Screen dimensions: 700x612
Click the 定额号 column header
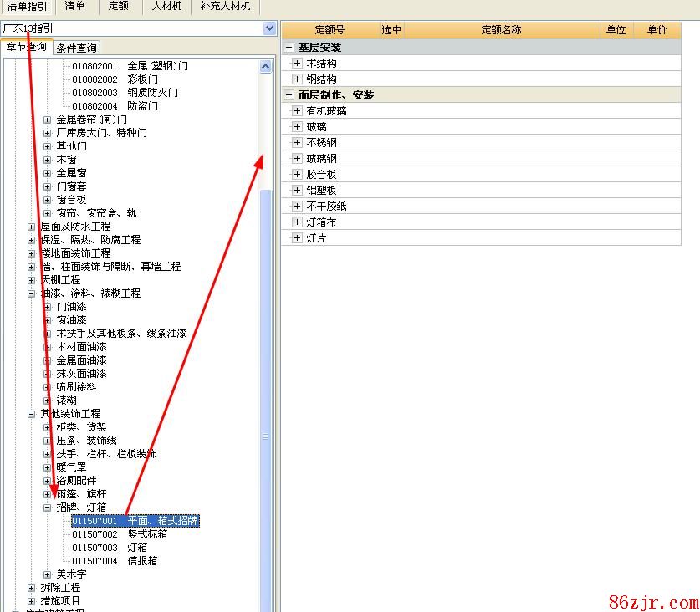click(x=330, y=30)
